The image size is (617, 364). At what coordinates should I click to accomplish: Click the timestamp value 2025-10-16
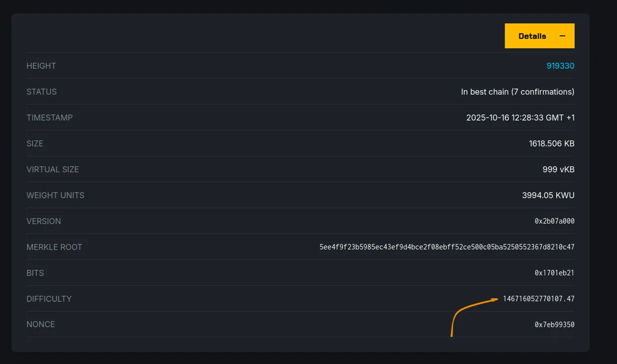520,118
